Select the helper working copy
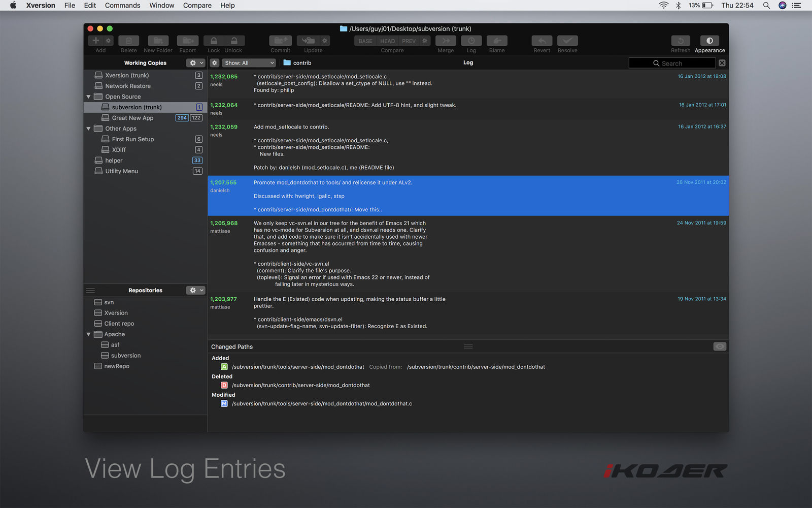 [x=146, y=161]
